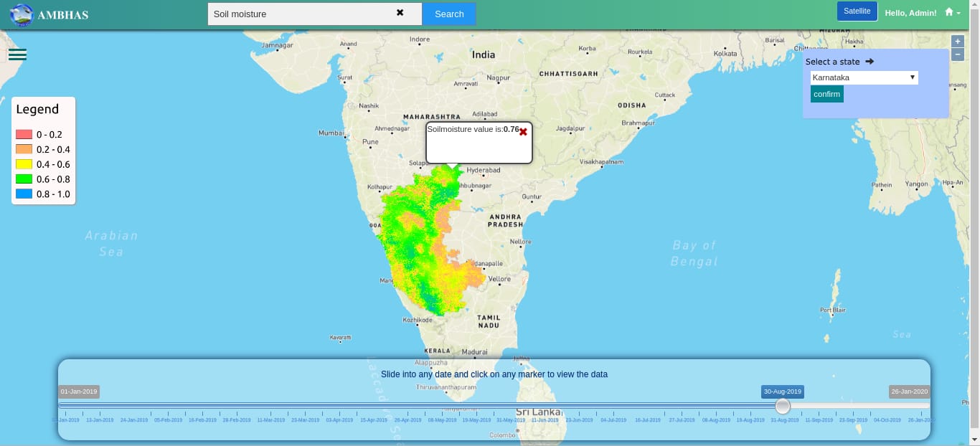Screen dimensions: 980x446
Task: Zoom out the map with minus button
Action: click(x=957, y=55)
